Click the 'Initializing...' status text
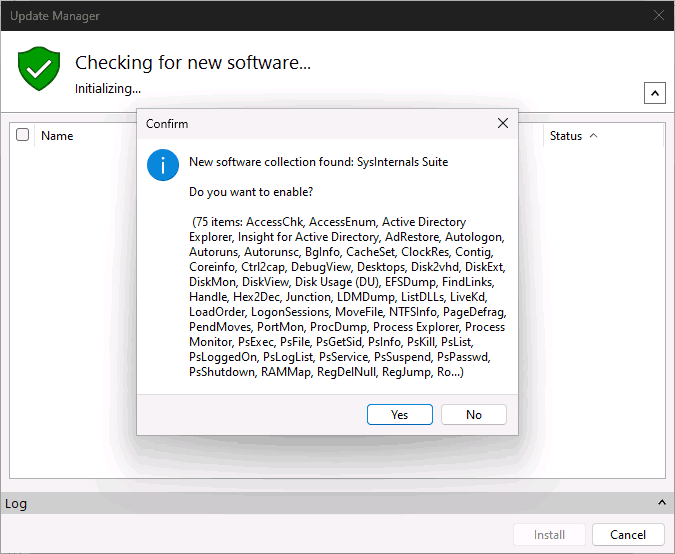Image resolution: width=675 pixels, height=554 pixels. coord(108,89)
